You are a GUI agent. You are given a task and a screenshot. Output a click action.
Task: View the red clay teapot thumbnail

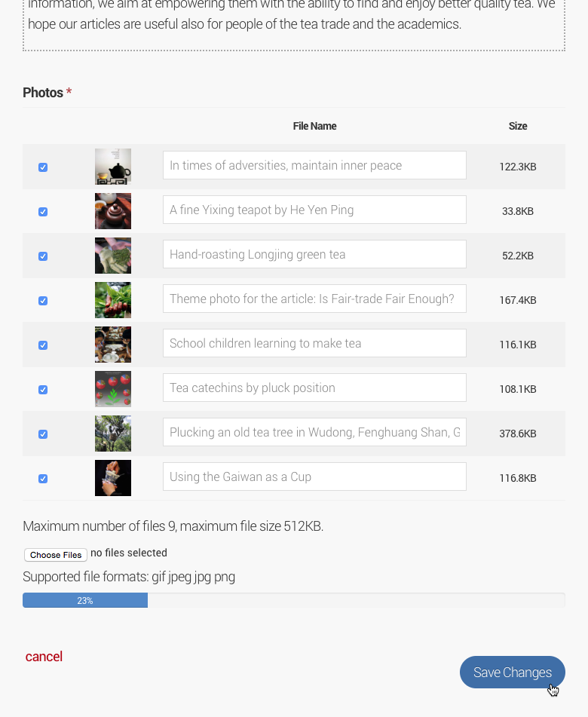[x=112, y=211]
